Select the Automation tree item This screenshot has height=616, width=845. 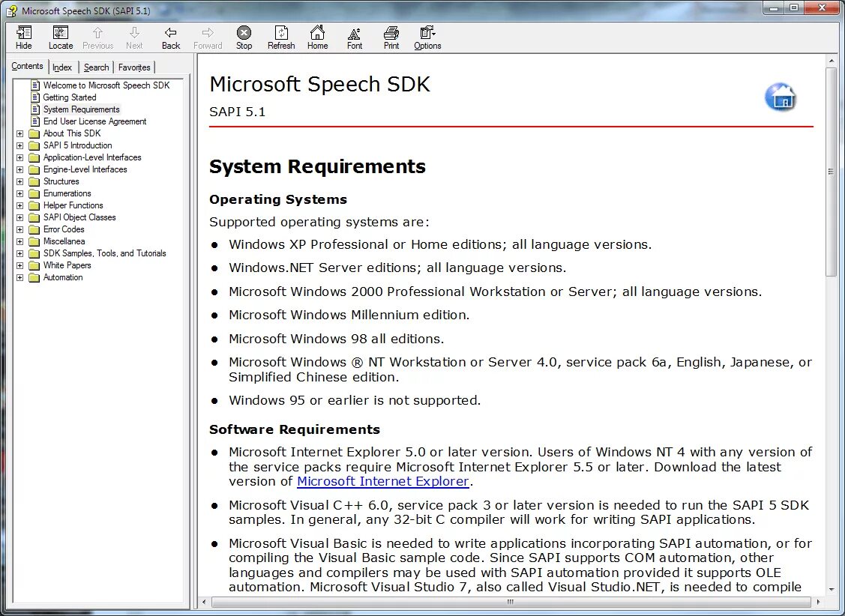tap(63, 277)
